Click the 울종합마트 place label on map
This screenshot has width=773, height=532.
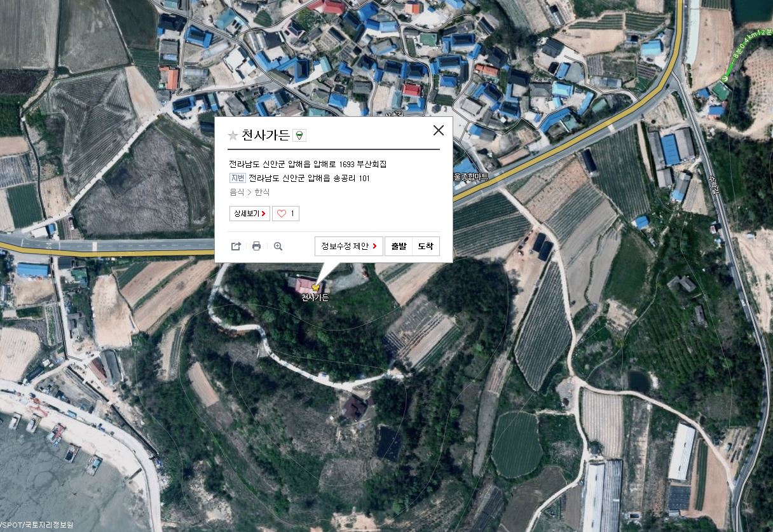tap(470, 177)
